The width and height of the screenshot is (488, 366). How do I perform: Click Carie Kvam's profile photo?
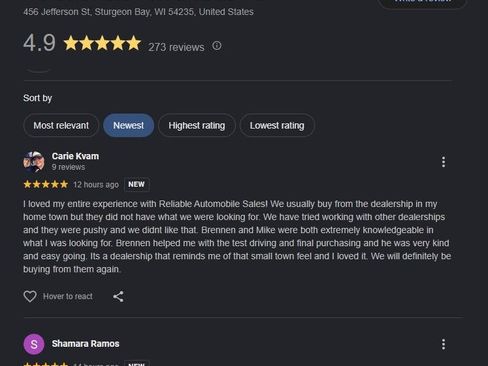[34, 162]
